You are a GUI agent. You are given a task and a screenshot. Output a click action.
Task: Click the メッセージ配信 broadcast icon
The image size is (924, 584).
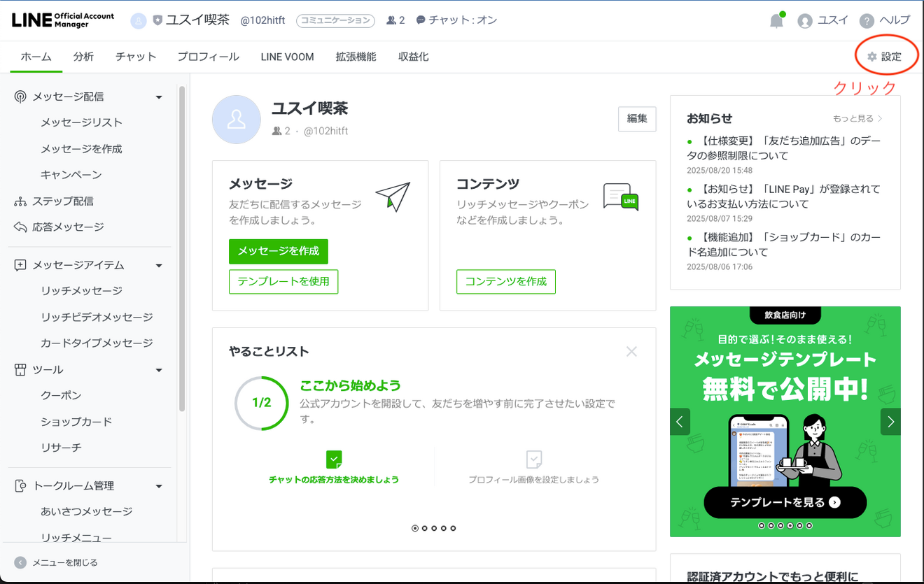point(20,97)
